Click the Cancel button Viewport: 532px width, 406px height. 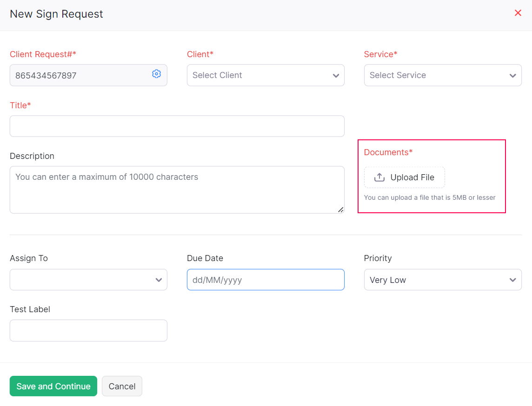(122, 386)
